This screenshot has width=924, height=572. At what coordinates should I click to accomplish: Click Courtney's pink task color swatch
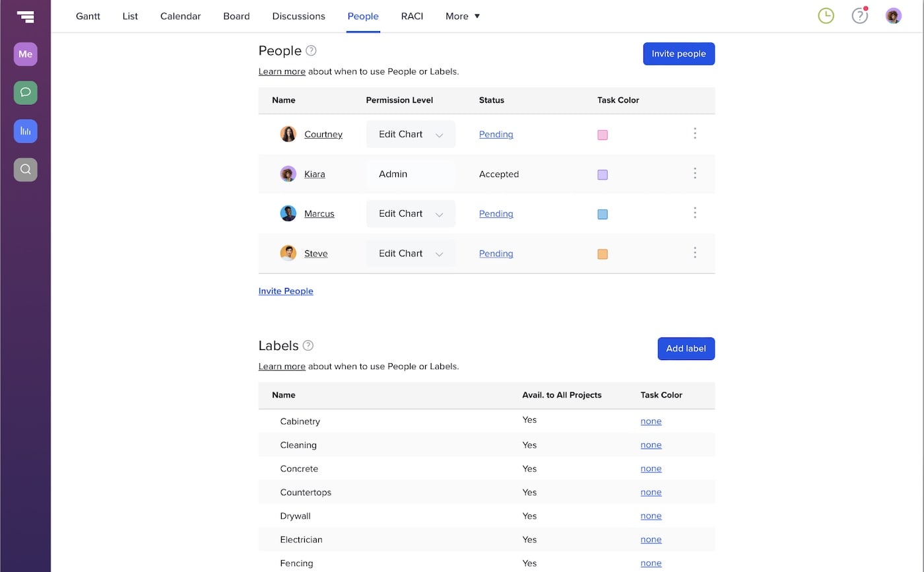[x=603, y=134]
